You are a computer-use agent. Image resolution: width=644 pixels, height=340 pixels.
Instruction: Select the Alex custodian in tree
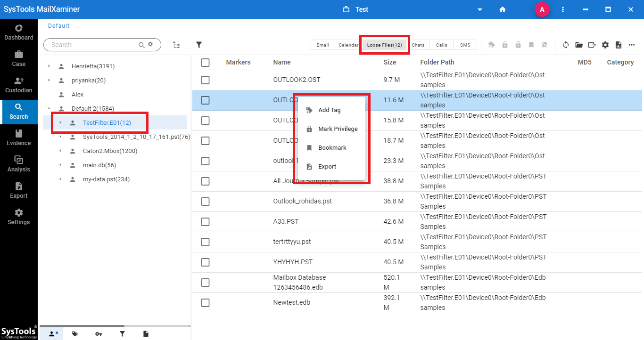point(77,95)
